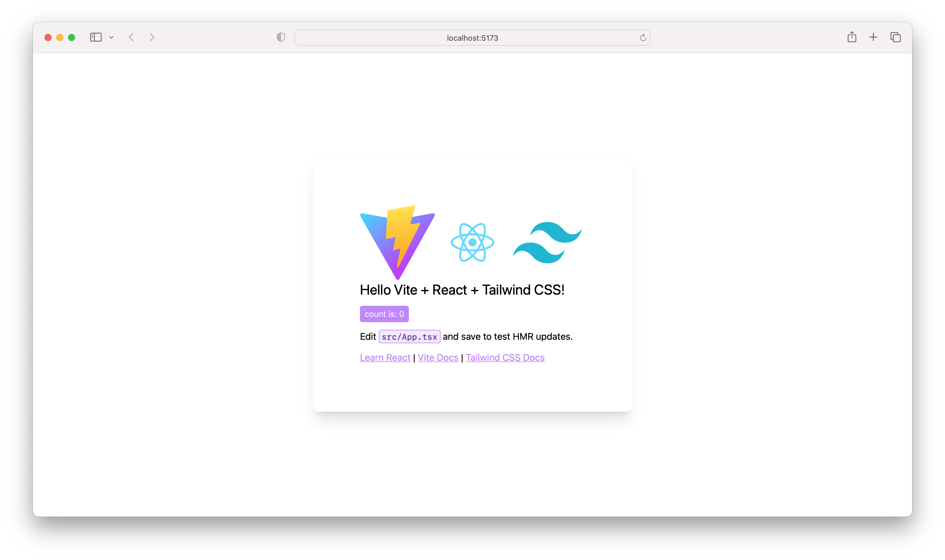This screenshot has height=560, width=945.
Task: Click the Vite Docs menu item
Action: pos(438,357)
